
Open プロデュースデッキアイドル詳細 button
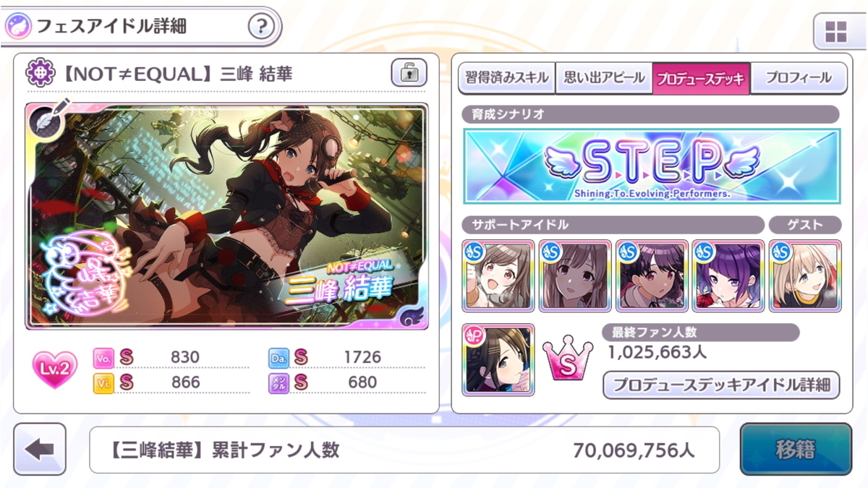click(x=721, y=385)
